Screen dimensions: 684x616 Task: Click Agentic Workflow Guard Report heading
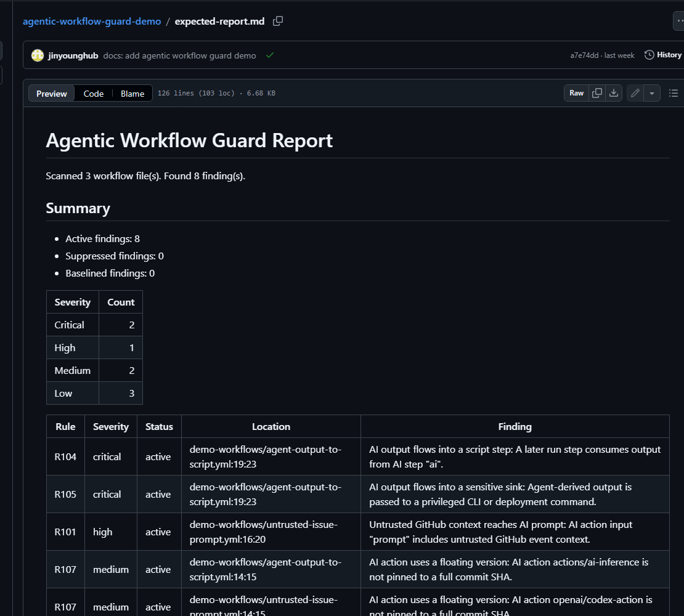[189, 140]
